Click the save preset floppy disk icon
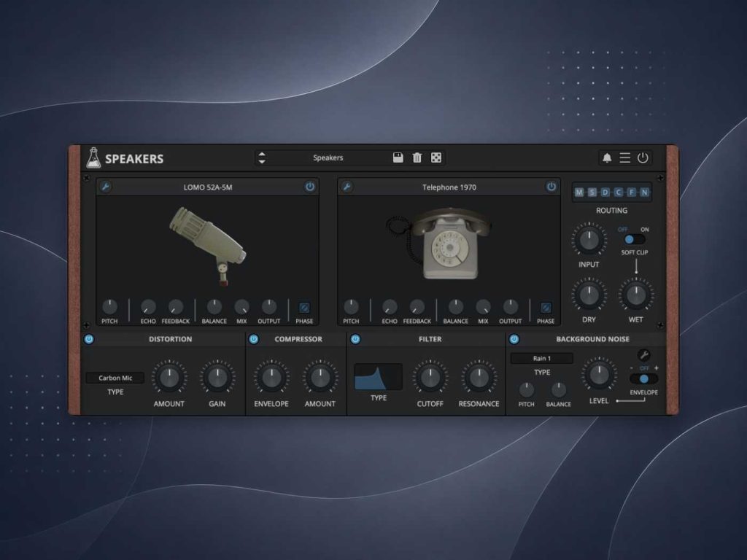The width and height of the screenshot is (747, 560). point(398,157)
